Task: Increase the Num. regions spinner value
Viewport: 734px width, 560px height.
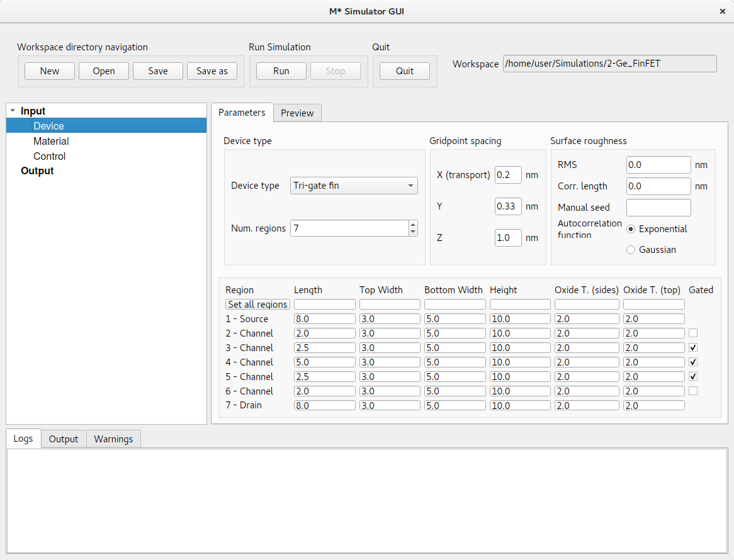Action: pyautogui.click(x=413, y=224)
